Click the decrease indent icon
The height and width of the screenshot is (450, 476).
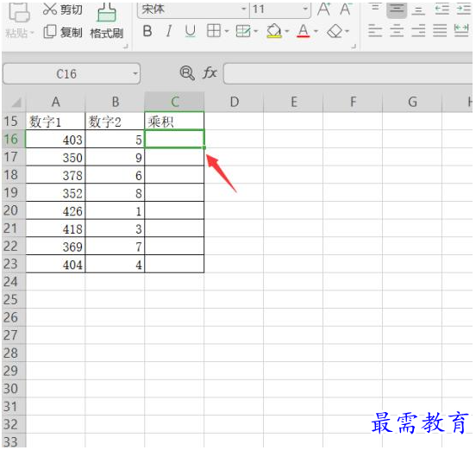point(442,9)
